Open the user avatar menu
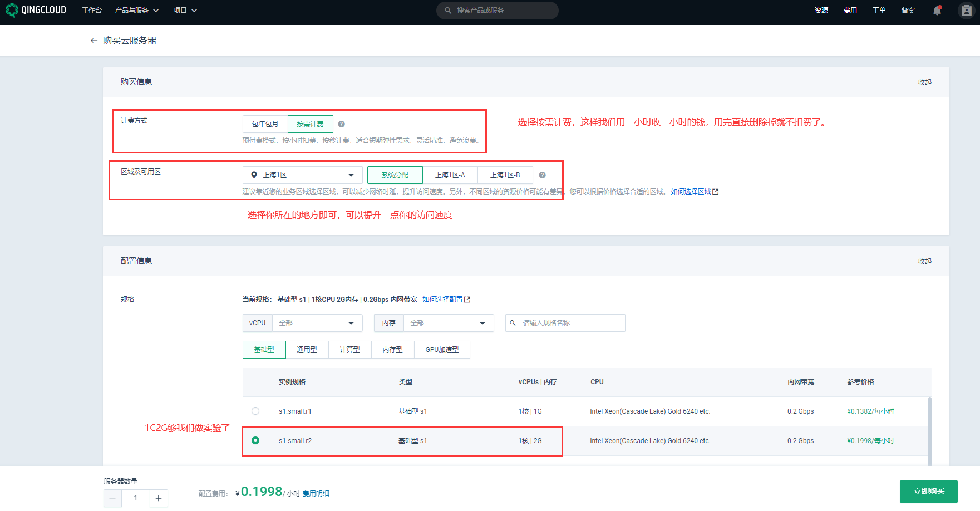This screenshot has width=980, height=511. [966, 11]
